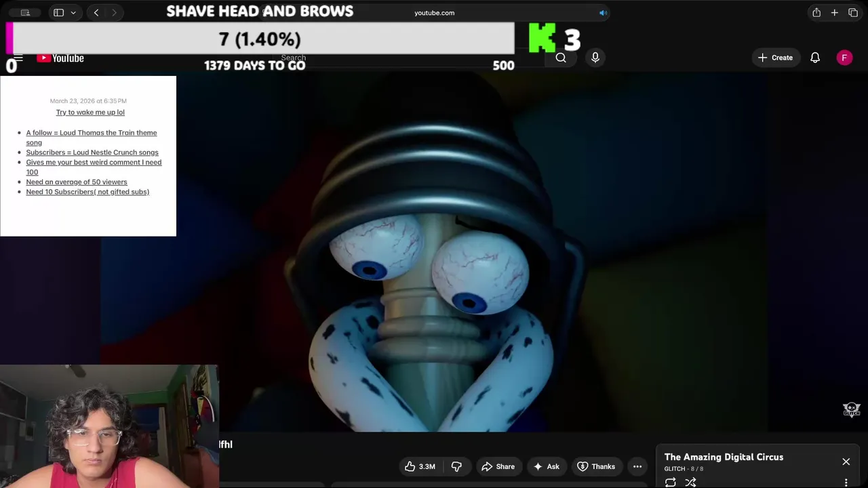Open the sidebar options dropdown chevron
This screenshot has width=868, height=488.
pos(73,13)
